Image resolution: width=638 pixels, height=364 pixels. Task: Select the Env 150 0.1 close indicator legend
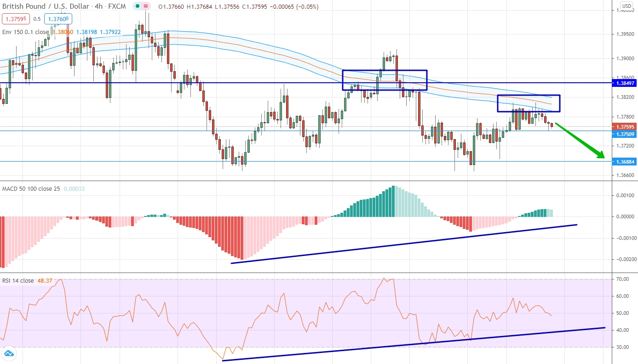click(25, 32)
